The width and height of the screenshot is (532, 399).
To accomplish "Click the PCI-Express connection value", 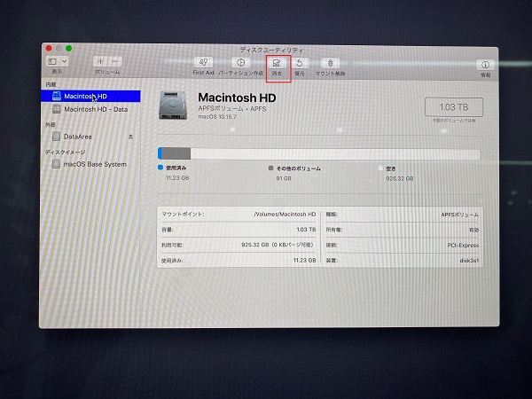I will click(463, 245).
